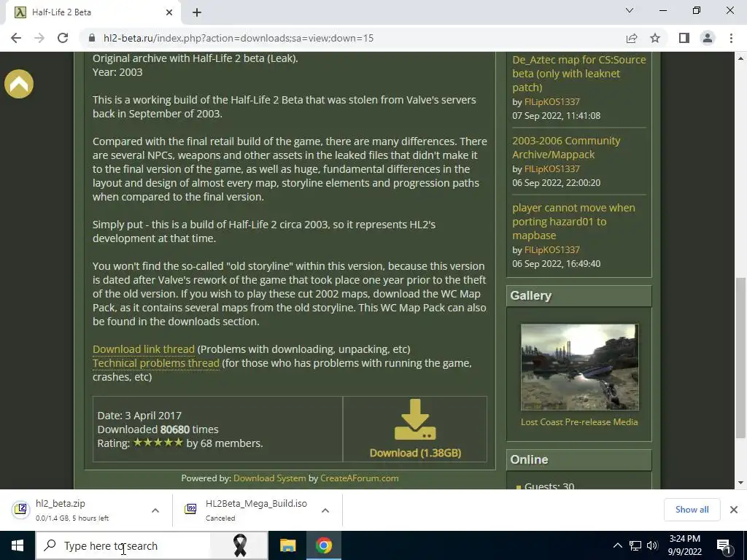Image resolution: width=747 pixels, height=560 pixels.
Task: Click Chrome icon in taskbar
Action: (323, 545)
